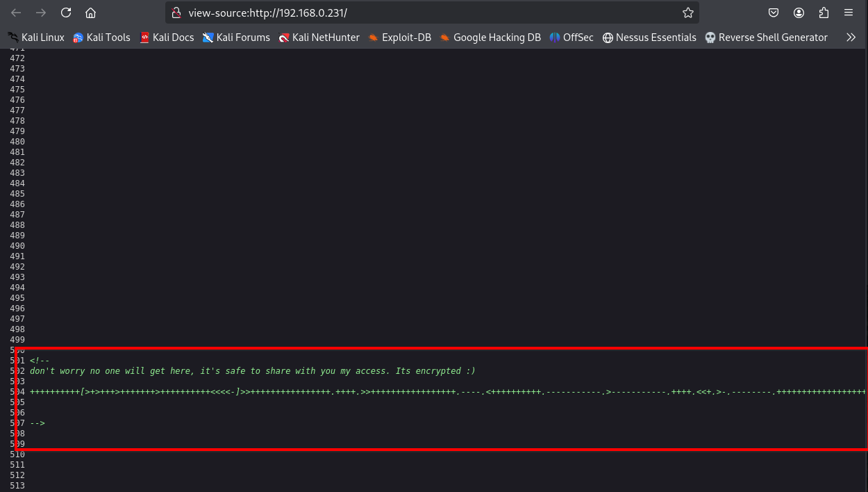
Task: Click line number 472
Action: pos(17,58)
